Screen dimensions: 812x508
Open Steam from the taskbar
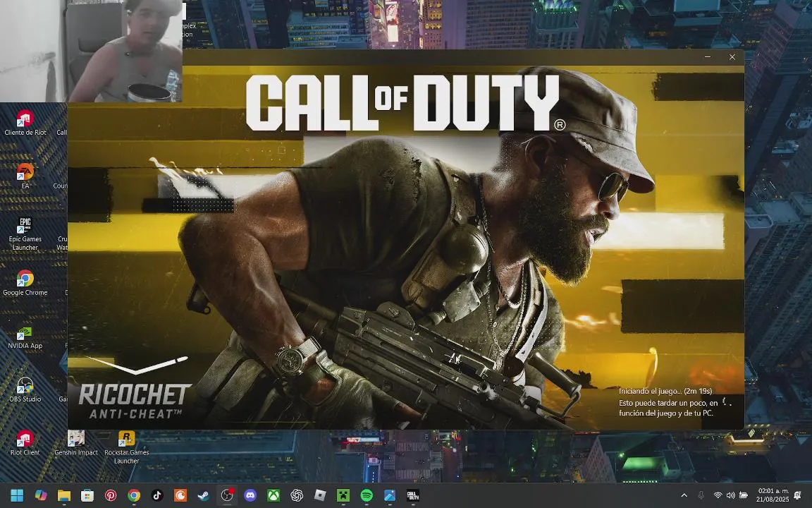pyautogui.click(x=204, y=495)
